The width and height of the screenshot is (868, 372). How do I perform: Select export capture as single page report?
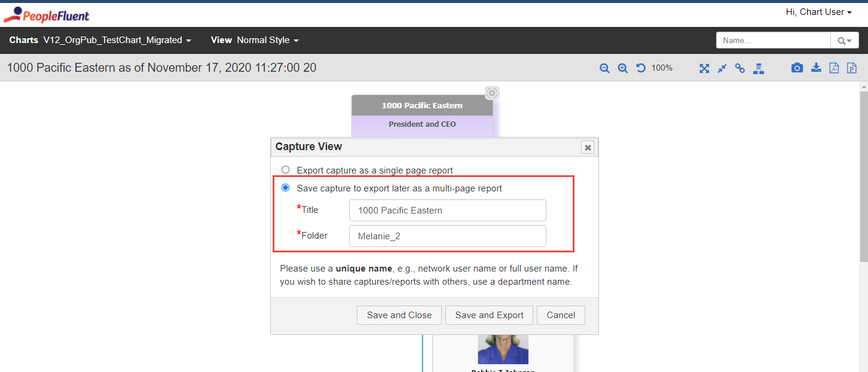click(x=285, y=169)
